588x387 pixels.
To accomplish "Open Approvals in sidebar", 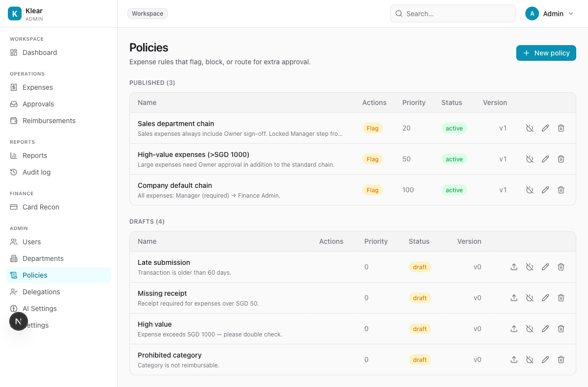I will (x=59, y=104).
